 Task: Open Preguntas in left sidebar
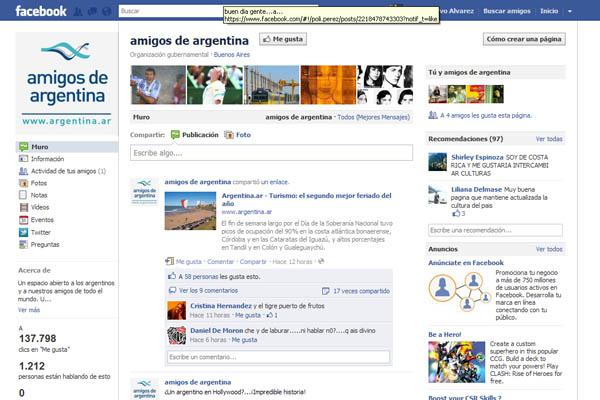coord(45,245)
